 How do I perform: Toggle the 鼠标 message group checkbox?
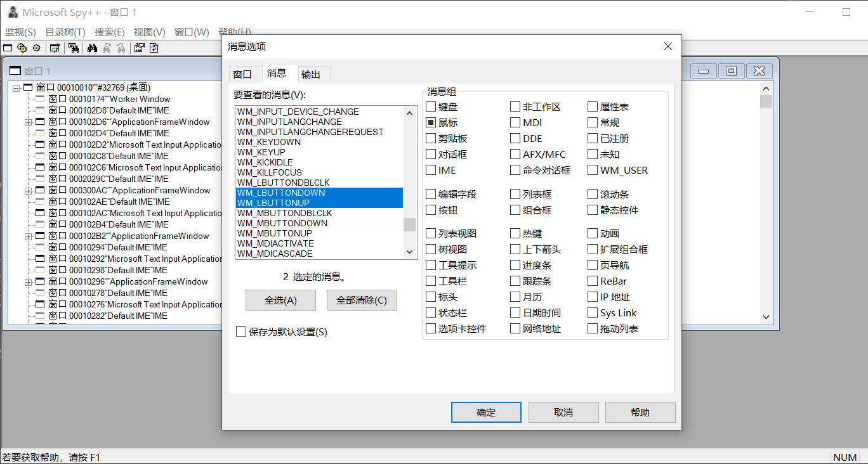tap(431, 123)
